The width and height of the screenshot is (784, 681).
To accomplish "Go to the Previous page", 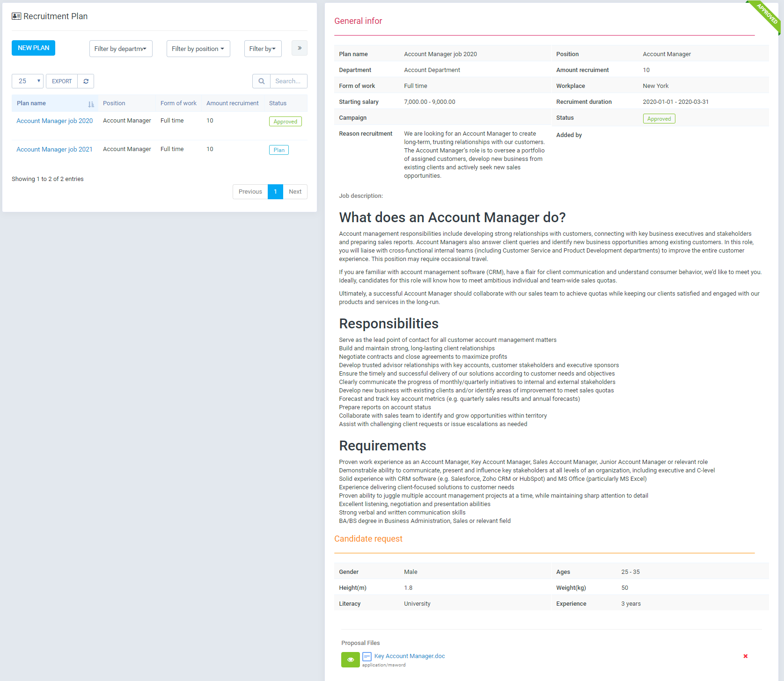I will [x=250, y=192].
